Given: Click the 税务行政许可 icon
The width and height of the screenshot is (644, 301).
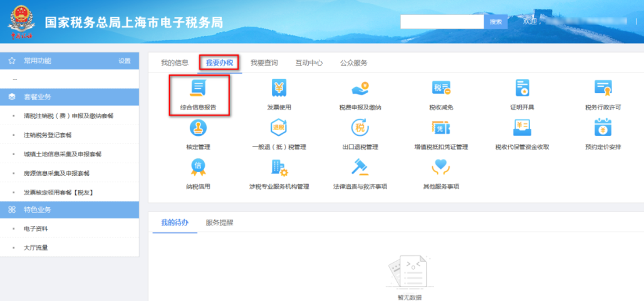Looking at the screenshot, I should click(x=603, y=88).
